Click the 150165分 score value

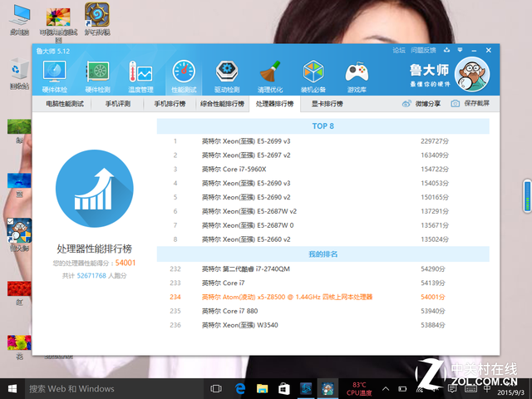[x=435, y=198]
